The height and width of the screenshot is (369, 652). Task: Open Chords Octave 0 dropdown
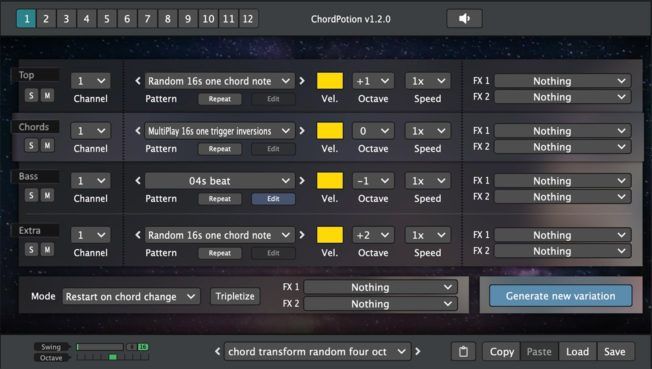[373, 131]
